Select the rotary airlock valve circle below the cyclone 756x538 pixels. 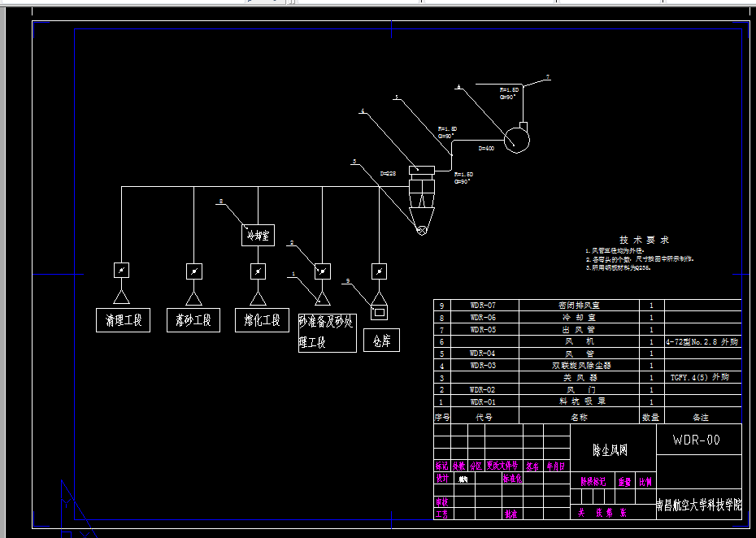[x=422, y=231]
